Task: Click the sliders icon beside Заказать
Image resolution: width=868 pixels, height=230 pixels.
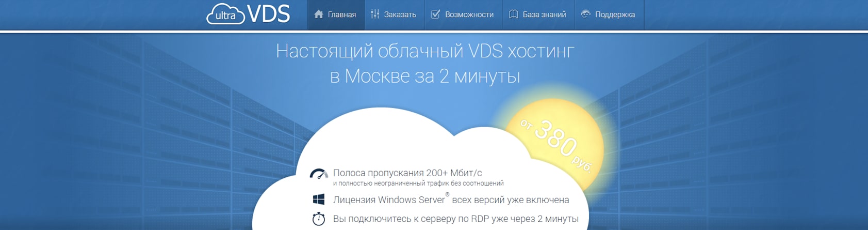Action: (375, 14)
